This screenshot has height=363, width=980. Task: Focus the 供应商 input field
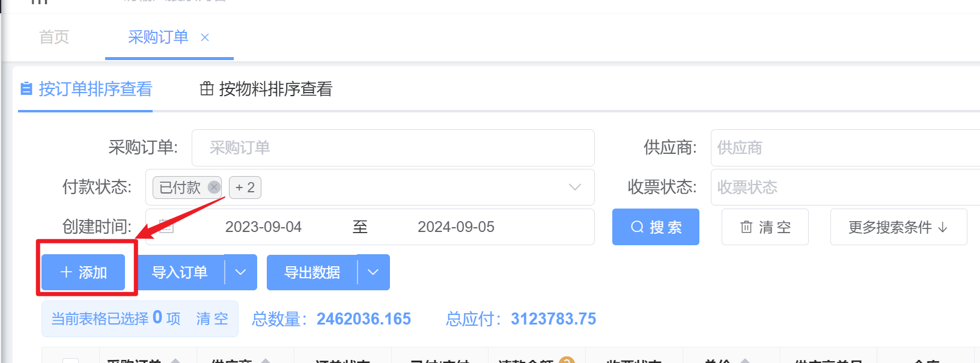coord(845,148)
